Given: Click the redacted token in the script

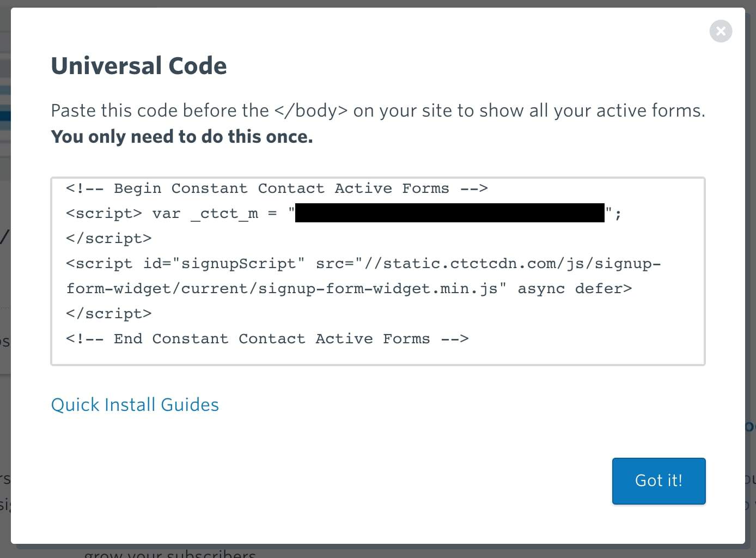Looking at the screenshot, I should coord(449,213).
